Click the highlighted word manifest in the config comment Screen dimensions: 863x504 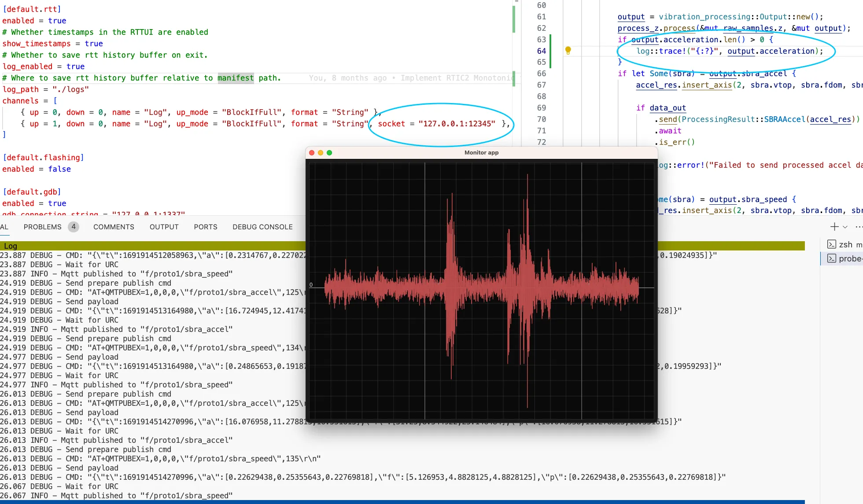click(236, 78)
